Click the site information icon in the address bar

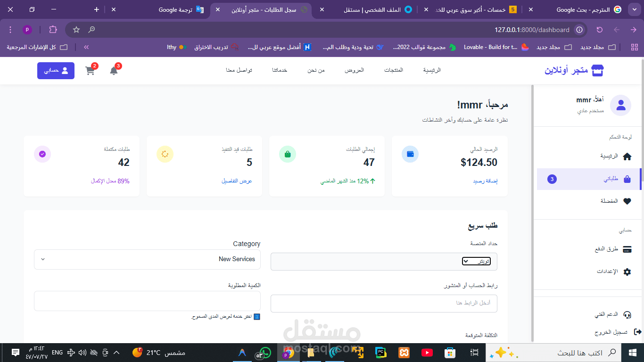tap(579, 30)
